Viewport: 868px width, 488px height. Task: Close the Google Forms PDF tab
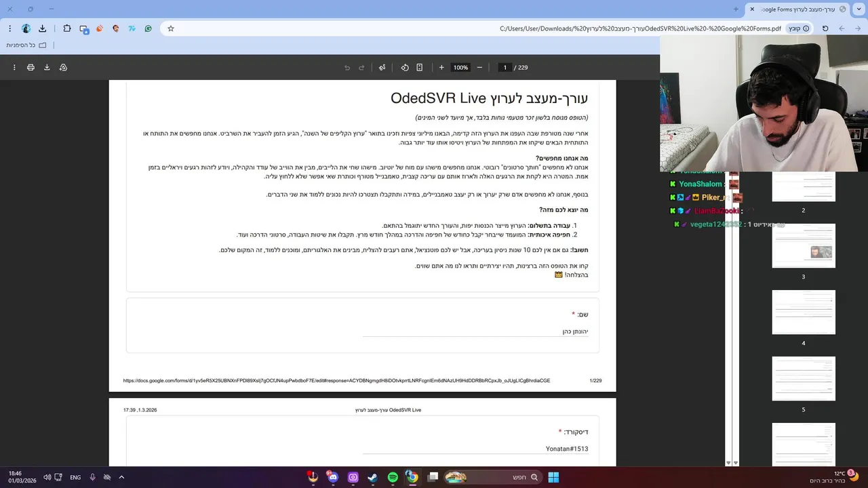(x=751, y=9)
